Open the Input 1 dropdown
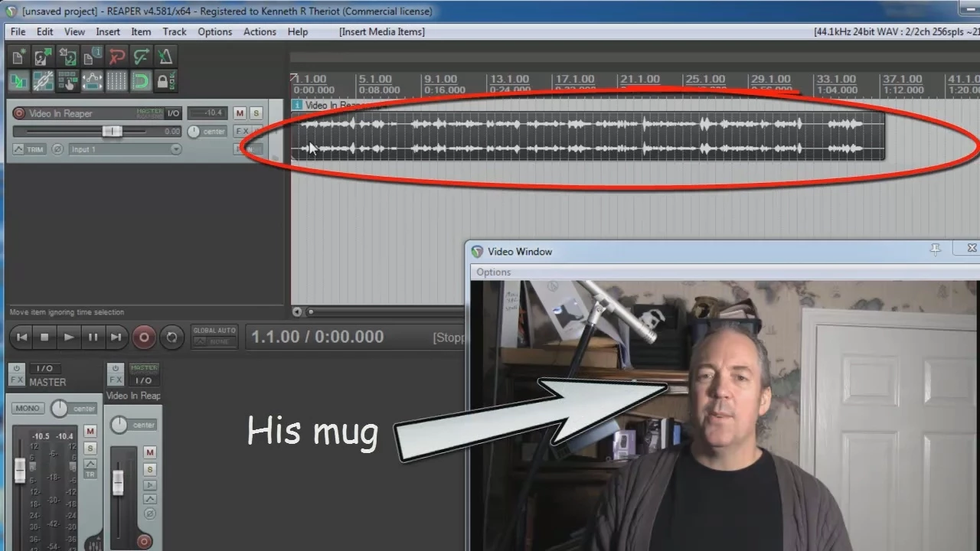 [x=125, y=149]
